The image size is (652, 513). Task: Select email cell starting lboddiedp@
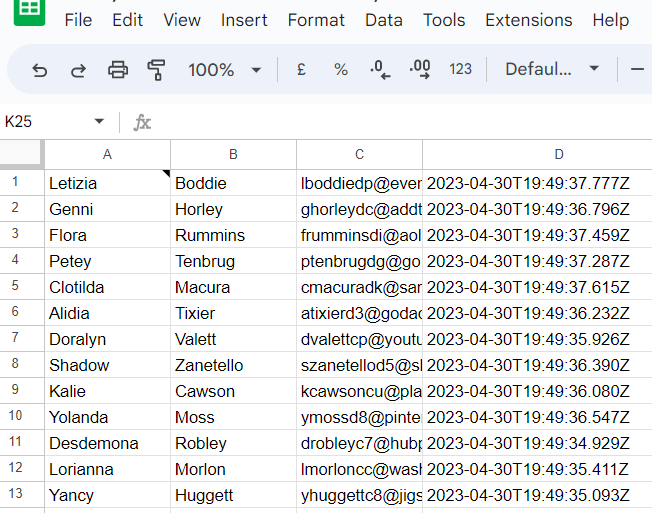tap(359, 183)
